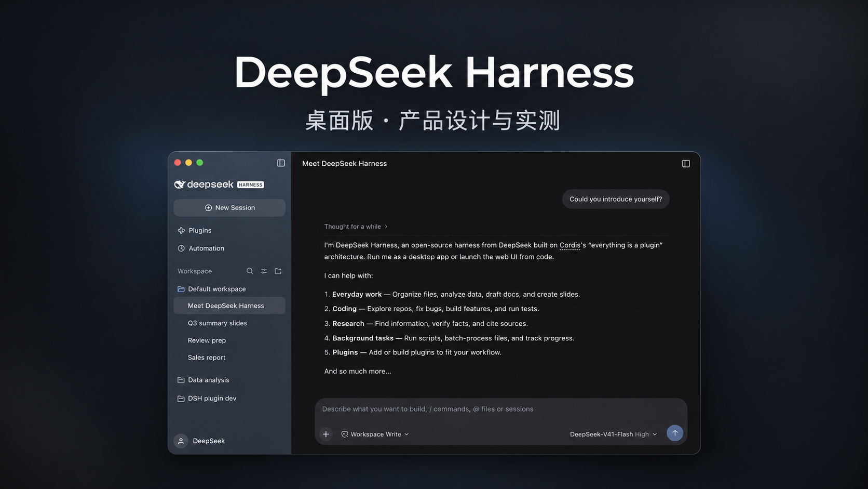Click the 'Meet DeepSeek Harness' header title
Image resolution: width=868 pixels, height=489 pixels.
click(345, 164)
